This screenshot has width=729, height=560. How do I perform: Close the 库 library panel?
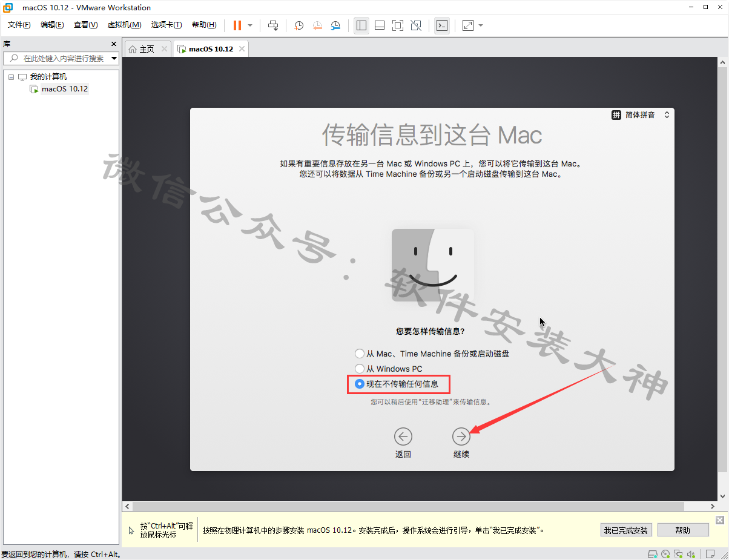click(114, 44)
